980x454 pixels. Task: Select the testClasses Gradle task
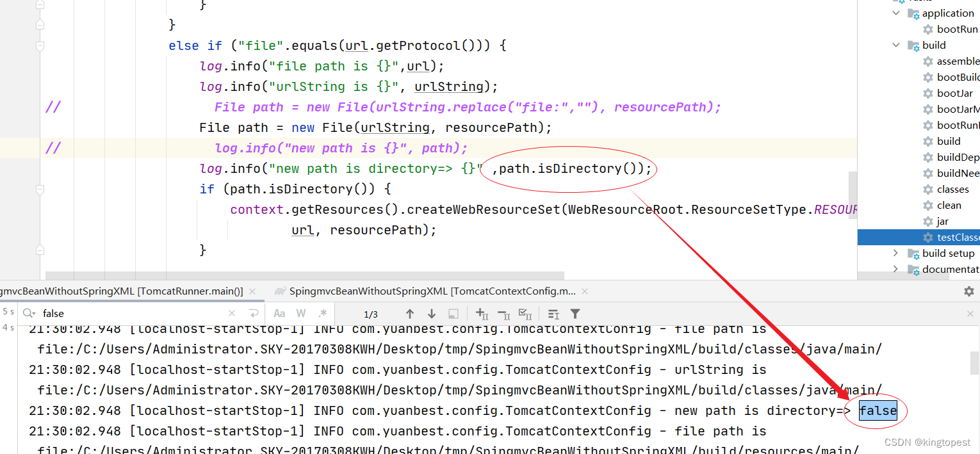958,237
